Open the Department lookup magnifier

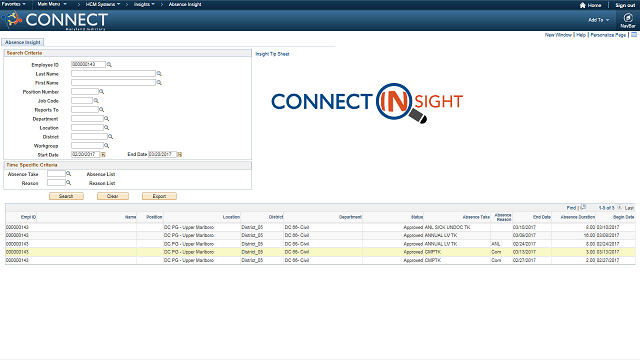[107, 119]
